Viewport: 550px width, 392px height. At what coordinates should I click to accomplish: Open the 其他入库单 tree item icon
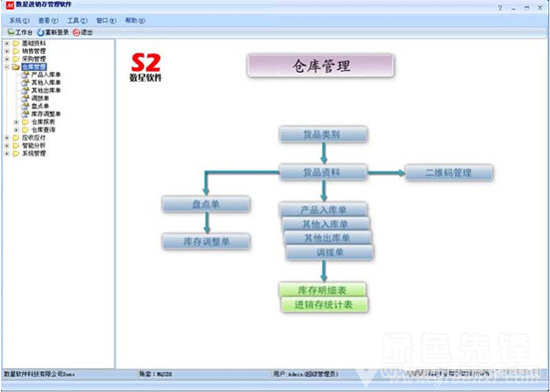(x=25, y=83)
